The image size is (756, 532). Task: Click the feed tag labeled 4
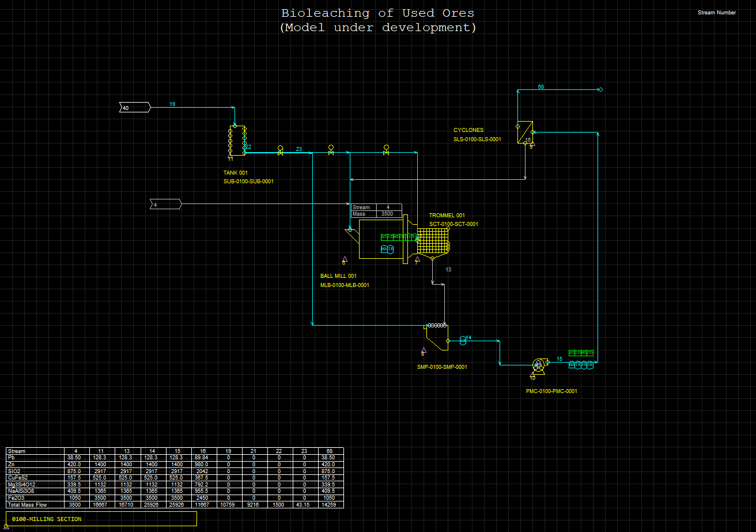point(166,204)
